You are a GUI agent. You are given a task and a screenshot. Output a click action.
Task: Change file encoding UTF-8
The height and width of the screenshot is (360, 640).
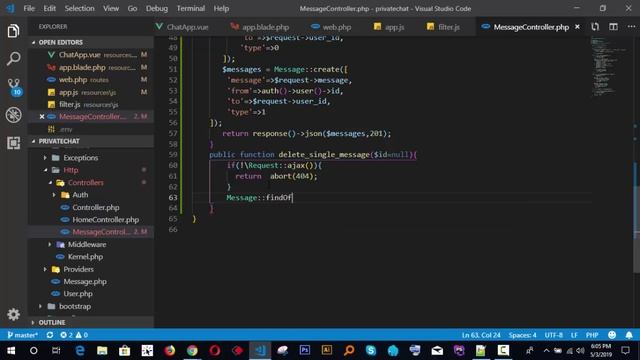click(553, 335)
